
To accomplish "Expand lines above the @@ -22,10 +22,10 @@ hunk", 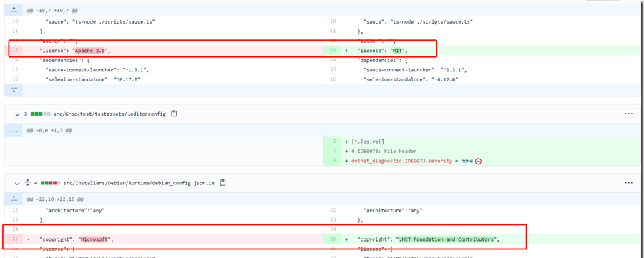I will pos(14,199).
